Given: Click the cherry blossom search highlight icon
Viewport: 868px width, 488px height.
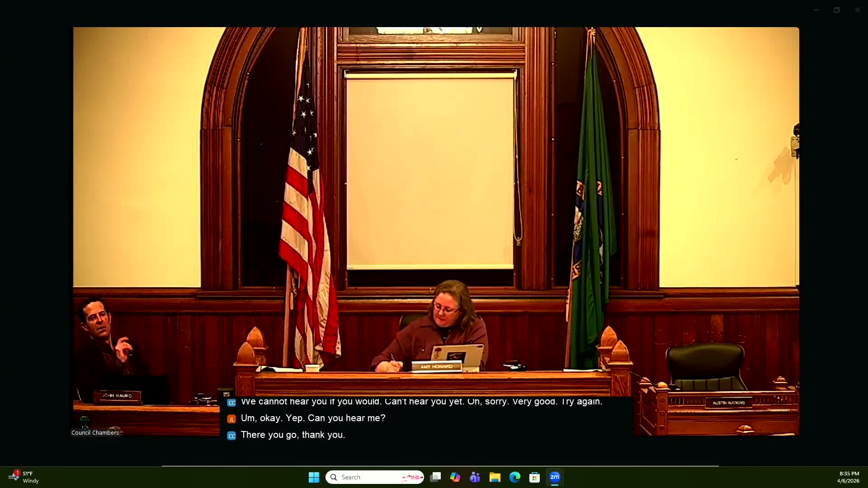Looking at the screenshot, I should point(411,477).
